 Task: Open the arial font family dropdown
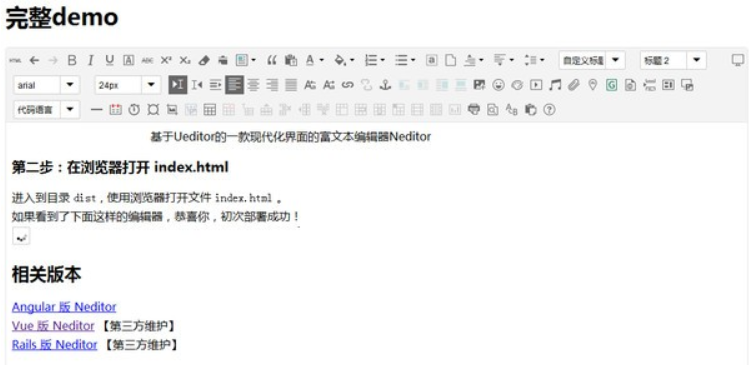pyautogui.click(x=70, y=85)
